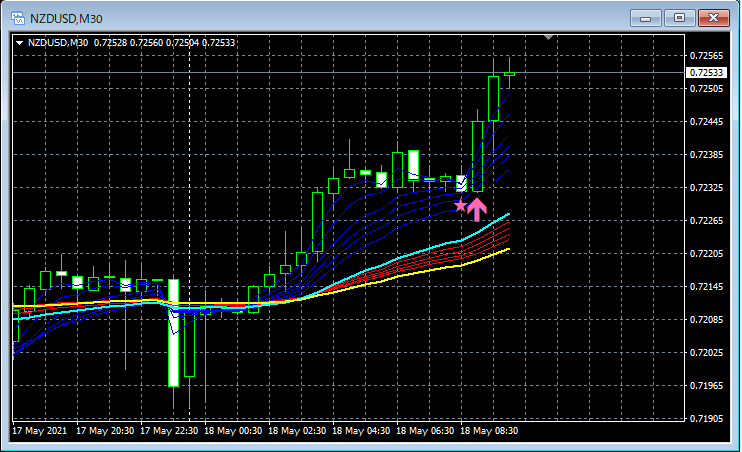Image resolution: width=742 pixels, height=452 pixels.
Task: Click the 18 May 08:30 time label
Action: 489,431
